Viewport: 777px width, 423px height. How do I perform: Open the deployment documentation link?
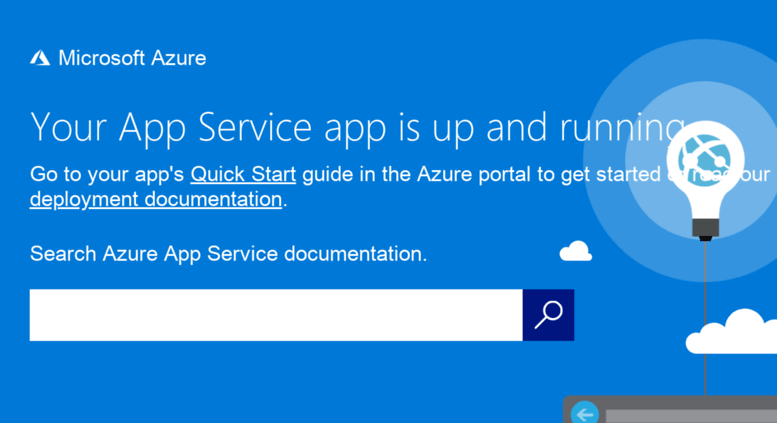click(x=156, y=199)
